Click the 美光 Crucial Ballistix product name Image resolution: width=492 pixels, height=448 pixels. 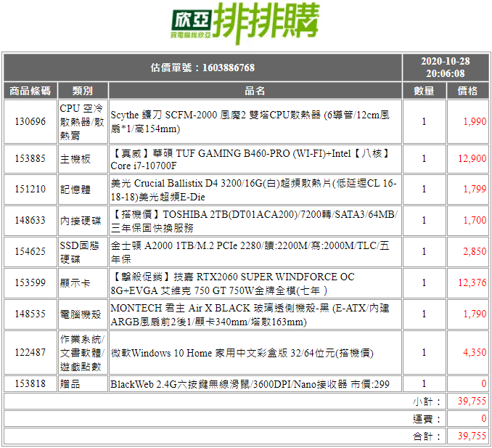[253, 190]
